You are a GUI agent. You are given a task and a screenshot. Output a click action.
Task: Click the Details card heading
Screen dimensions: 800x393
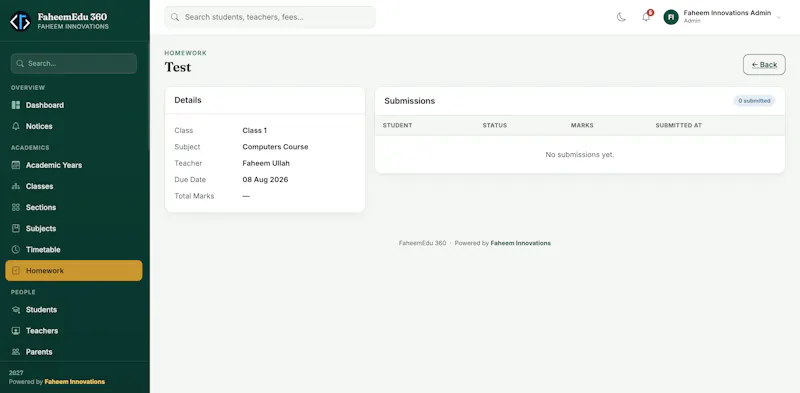pos(188,100)
